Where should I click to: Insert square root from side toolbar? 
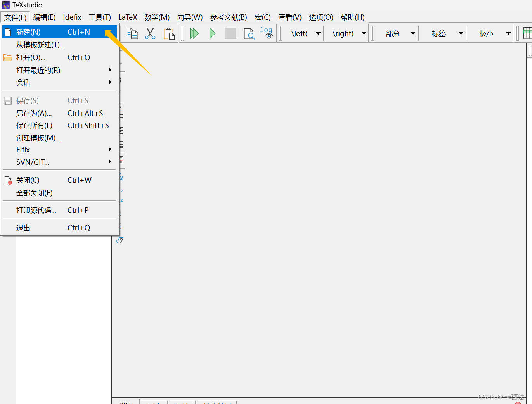tap(120, 241)
